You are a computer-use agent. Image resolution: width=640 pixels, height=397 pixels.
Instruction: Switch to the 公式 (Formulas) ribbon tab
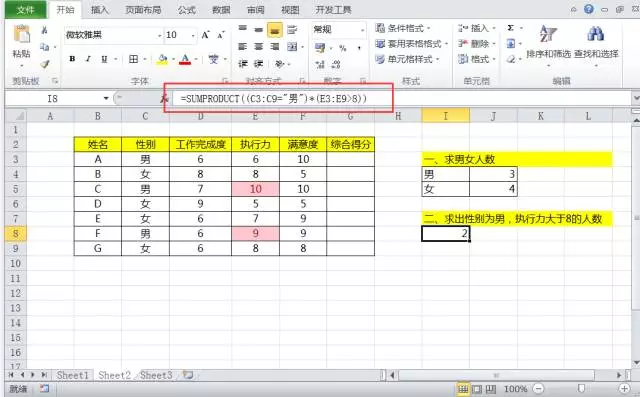(x=187, y=10)
